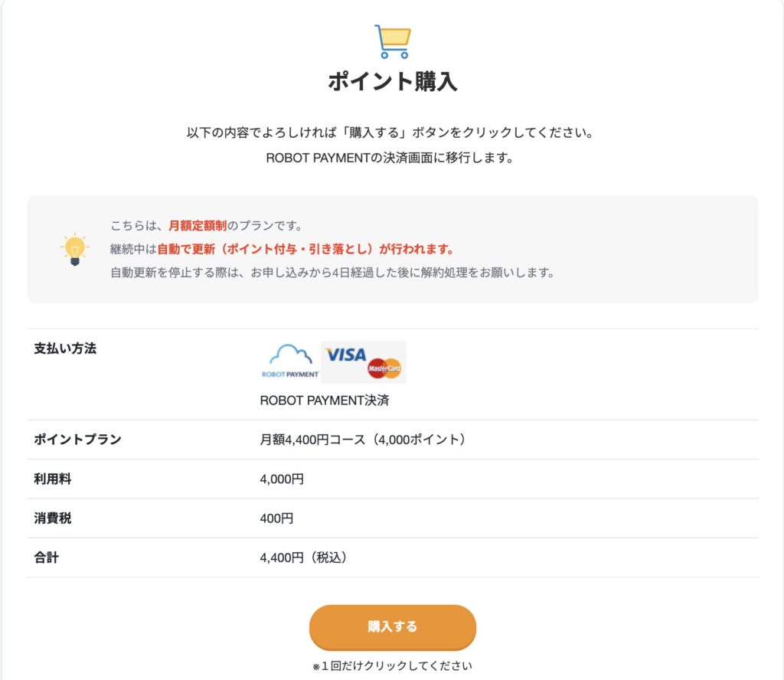The width and height of the screenshot is (784, 680).
Task: Click the VISA card logo
Action: 345,355
